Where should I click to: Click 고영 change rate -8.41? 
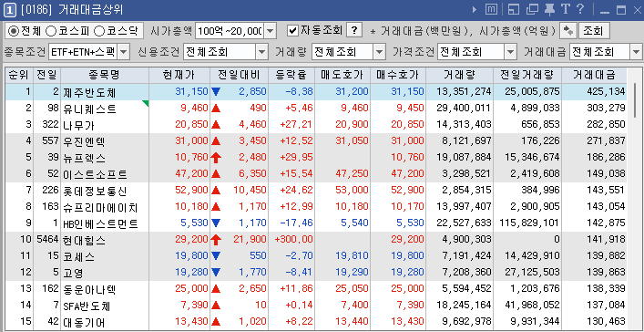pos(299,273)
